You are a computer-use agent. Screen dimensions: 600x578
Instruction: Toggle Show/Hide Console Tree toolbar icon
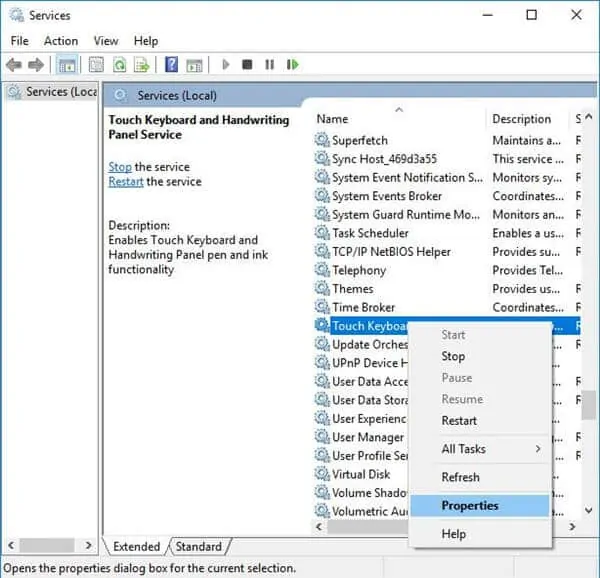point(68,65)
